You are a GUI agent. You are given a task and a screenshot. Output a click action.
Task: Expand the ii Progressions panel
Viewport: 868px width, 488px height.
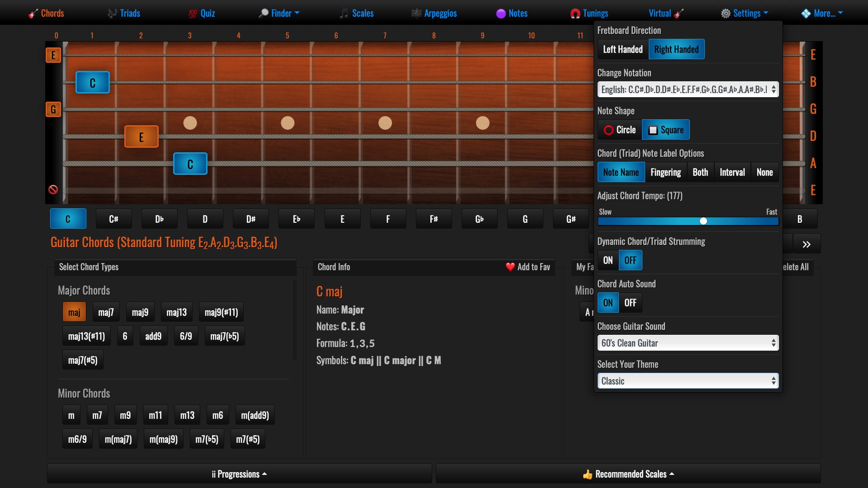pos(240,474)
